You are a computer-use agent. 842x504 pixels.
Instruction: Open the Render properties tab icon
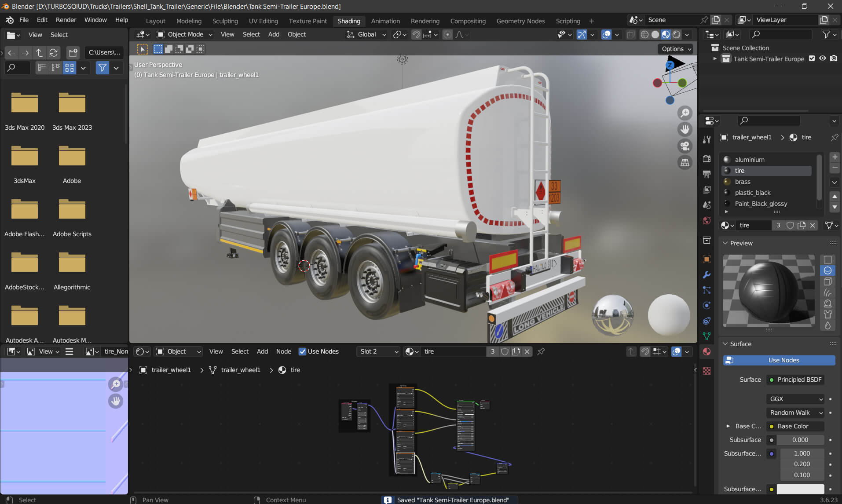707,159
